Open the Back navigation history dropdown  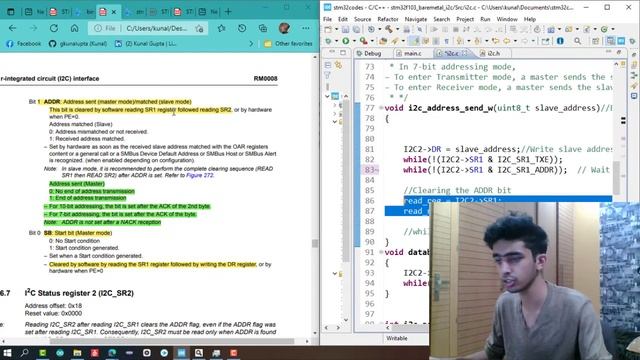[515, 41]
